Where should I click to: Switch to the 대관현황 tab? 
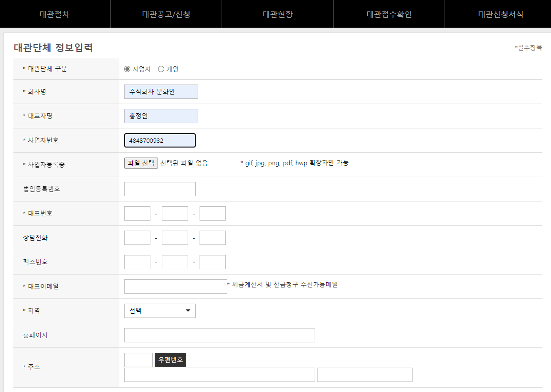277,14
